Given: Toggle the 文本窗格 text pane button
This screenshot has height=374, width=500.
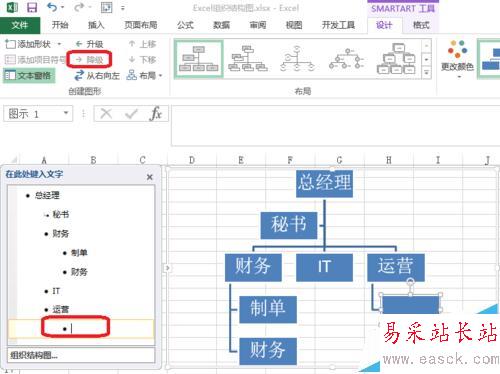Looking at the screenshot, I should click(29, 76).
